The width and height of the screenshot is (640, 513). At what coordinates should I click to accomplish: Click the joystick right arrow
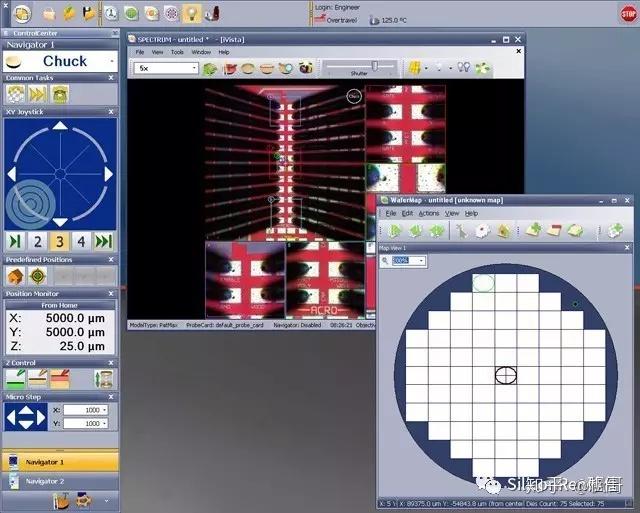coord(108,174)
